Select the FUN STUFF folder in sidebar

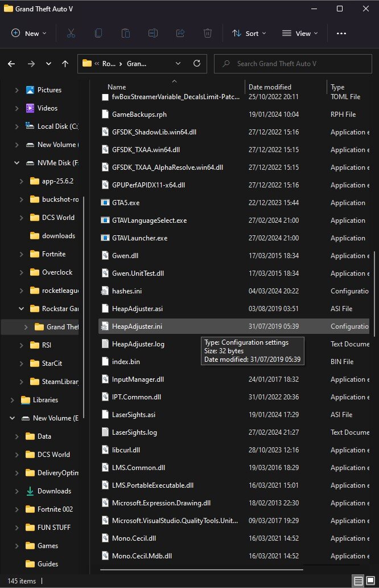pos(54,527)
